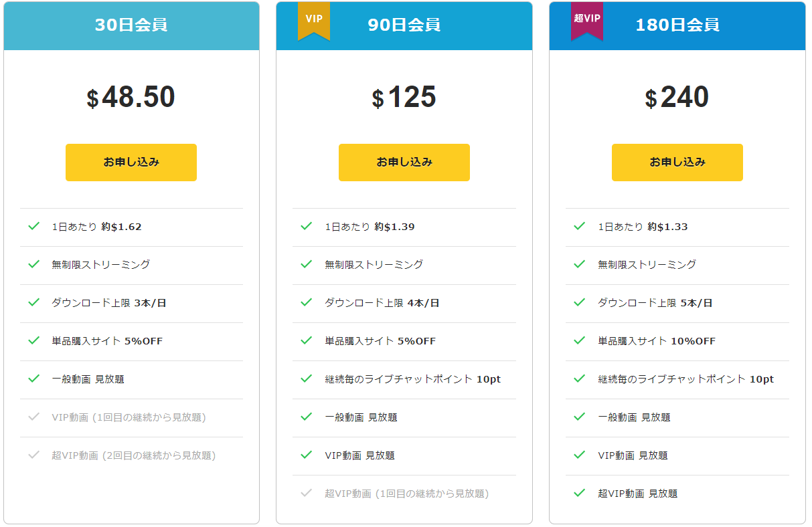Click the $48.50 price text
Image resolution: width=812 pixels, height=527 pixels.
click(131, 98)
